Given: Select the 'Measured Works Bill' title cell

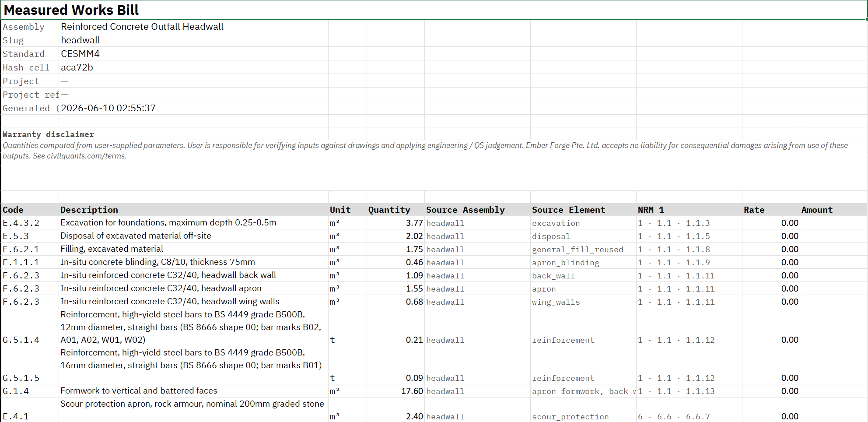Looking at the screenshot, I should (434, 10).
